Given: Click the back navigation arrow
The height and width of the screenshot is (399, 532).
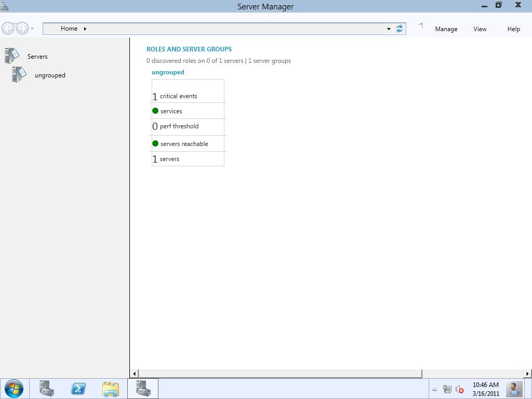Looking at the screenshot, I should click(x=8, y=29).
